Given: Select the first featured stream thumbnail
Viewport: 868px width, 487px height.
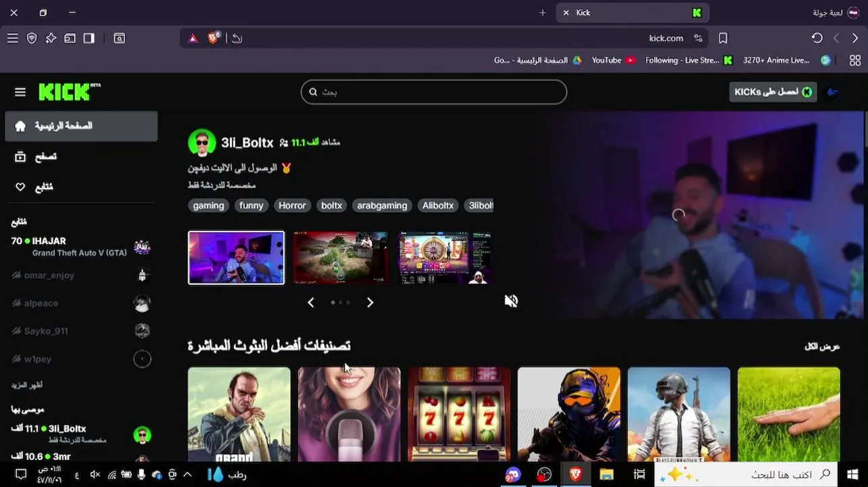Looking at the screenshot, I should [236, 258].
